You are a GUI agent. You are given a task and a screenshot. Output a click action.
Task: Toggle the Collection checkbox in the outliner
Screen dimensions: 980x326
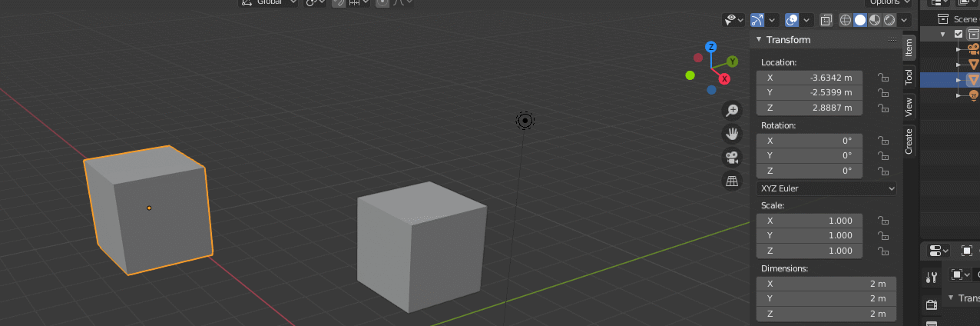(x=958, y=34)
